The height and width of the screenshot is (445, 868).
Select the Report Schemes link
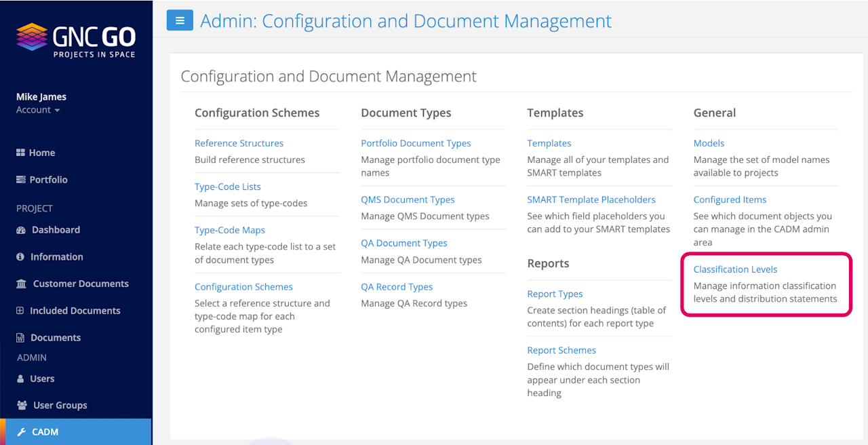[x=561, y=350]
